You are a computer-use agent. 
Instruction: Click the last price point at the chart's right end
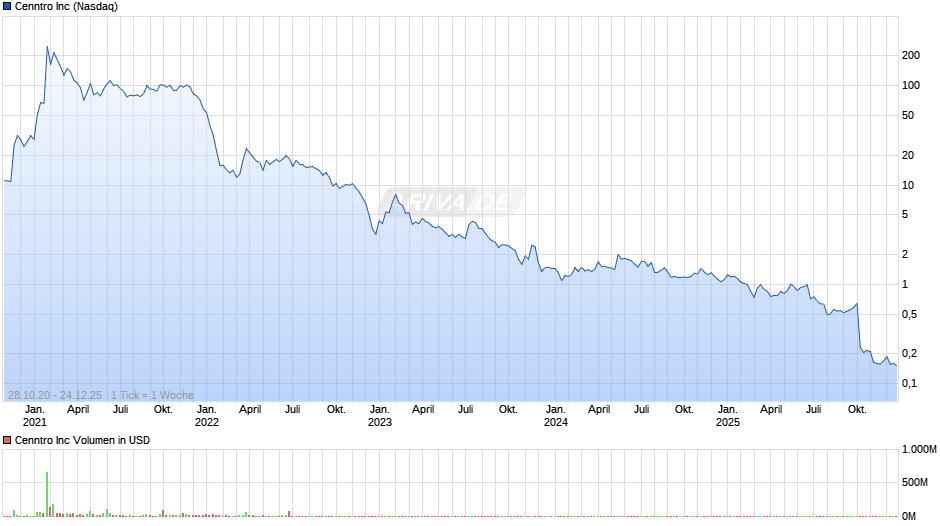[896, 366]
